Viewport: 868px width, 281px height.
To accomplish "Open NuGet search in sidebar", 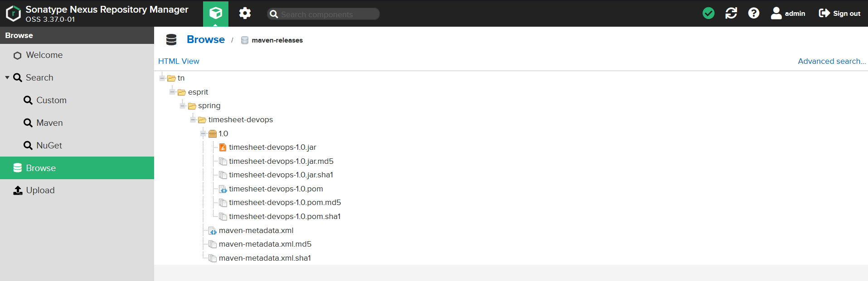I will 77,145.
